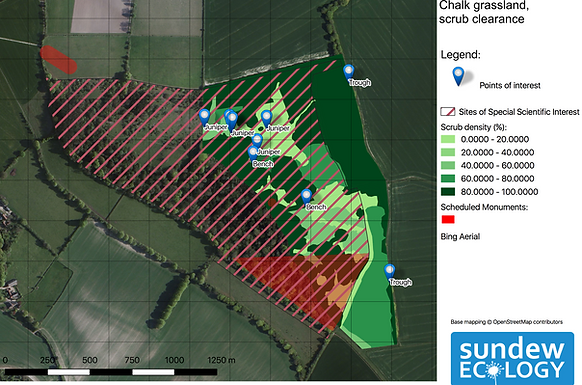Click the 'Chalk grassland, scrub clearance' title

click(x=484, y=12)
